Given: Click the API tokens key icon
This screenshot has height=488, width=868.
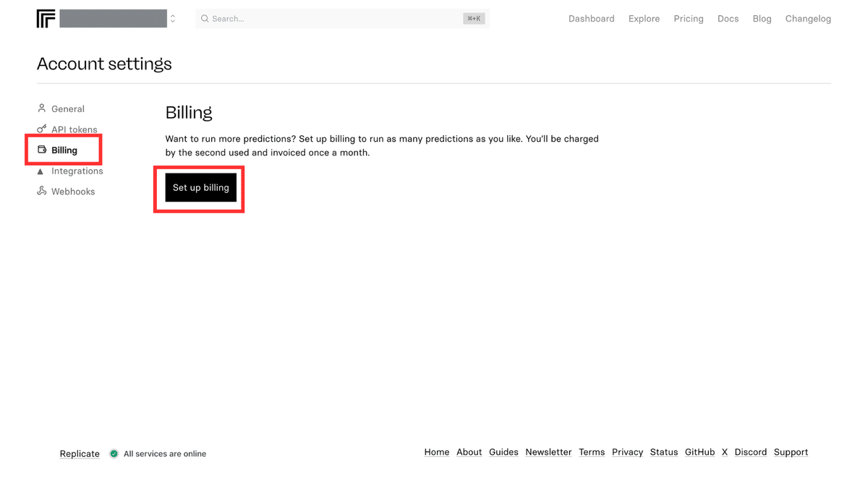Looking at the screenshot, I should (41, 129).
